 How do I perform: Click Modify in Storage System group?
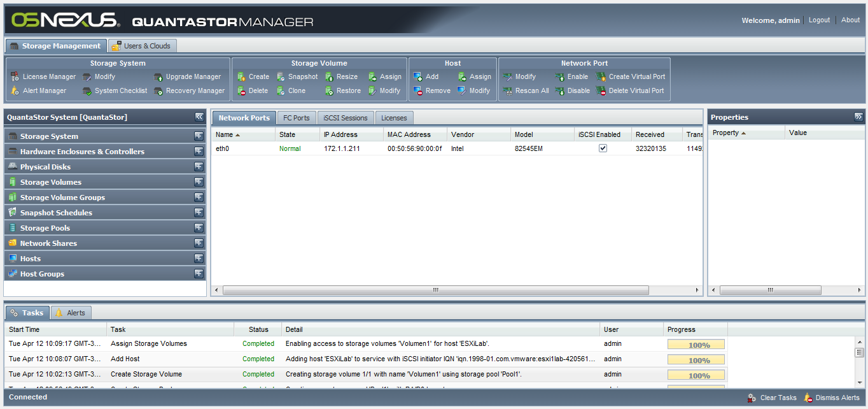pyautogui.click(x=99, y=76)
